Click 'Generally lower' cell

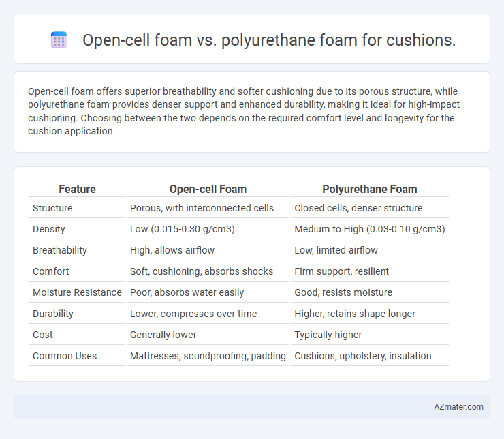point(208,335)
